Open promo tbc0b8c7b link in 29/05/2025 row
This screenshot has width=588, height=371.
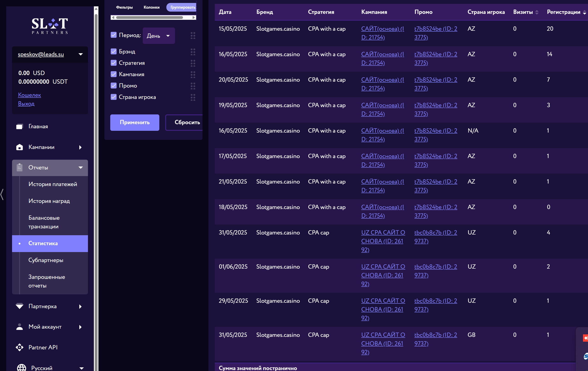[436, 305]
